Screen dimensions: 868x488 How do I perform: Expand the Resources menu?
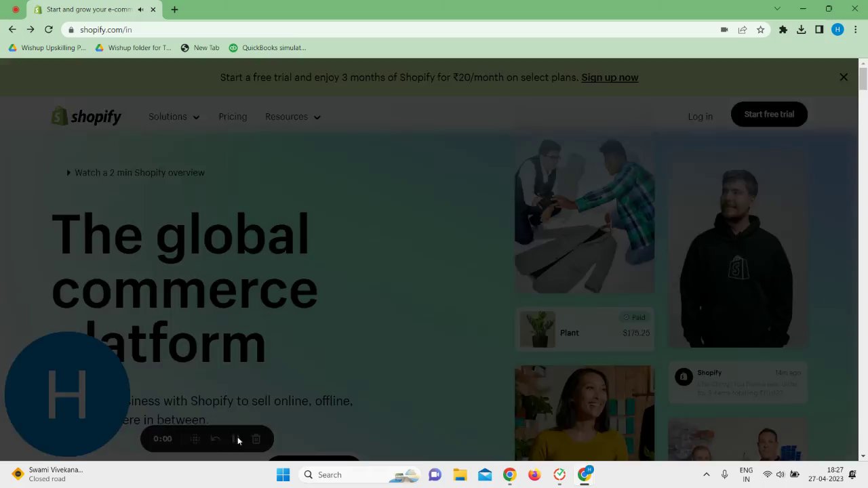[x=293, y=117]
